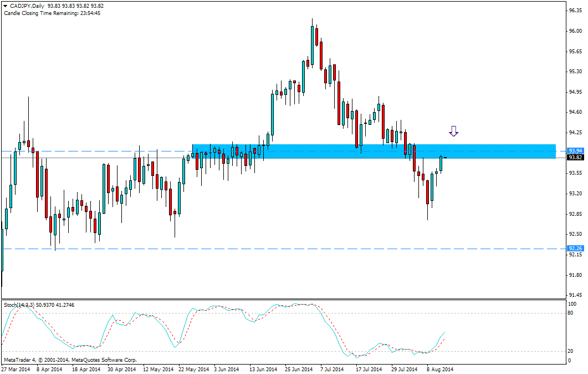Screen dimensions: 588x374
Task: Click the 29 Jul 2014 date label
Action: (404, 369)
